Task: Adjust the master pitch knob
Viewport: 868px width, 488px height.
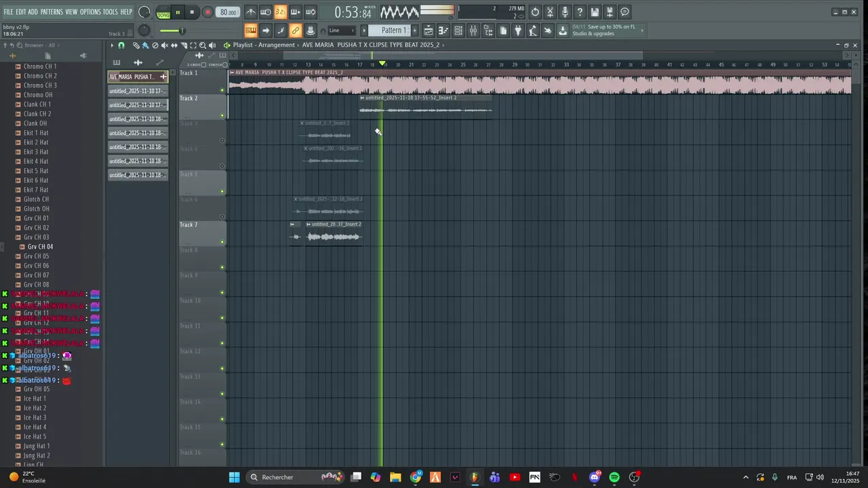Action: coord(144,30)
